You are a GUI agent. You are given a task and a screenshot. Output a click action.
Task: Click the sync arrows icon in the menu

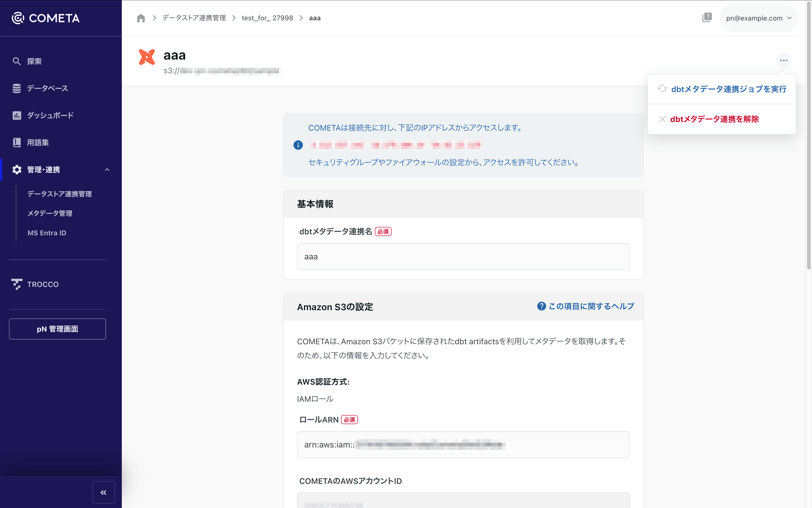click(662, 89)
